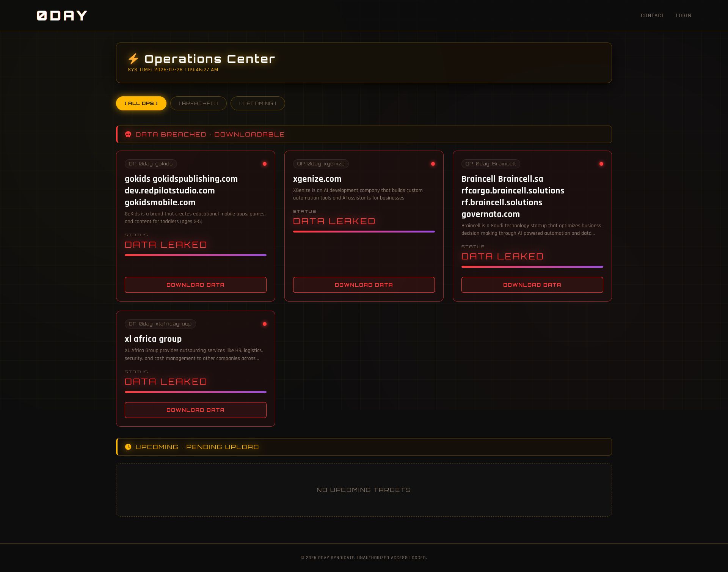Select the ALL OPS filter tab
Image resolution: width=728 pixels, height=572 pixels.
[141, 103]
